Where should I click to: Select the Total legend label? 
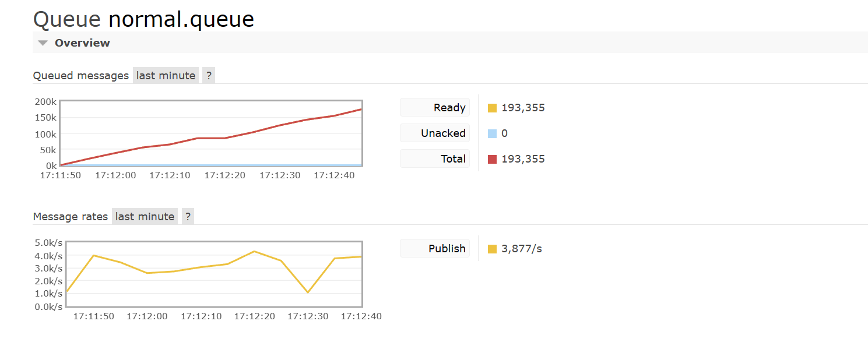tap(453, 159)
